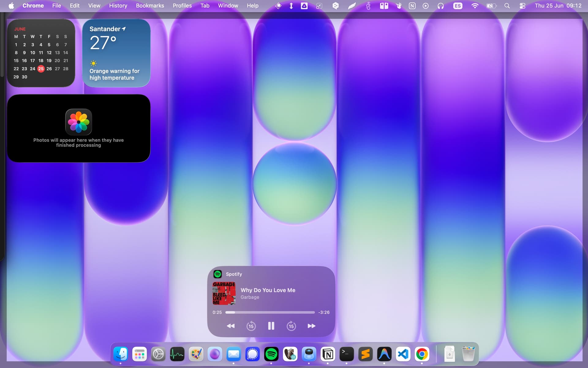Open the Profiles menu
This screenshot has width=588, height=368.
point(182,6)
